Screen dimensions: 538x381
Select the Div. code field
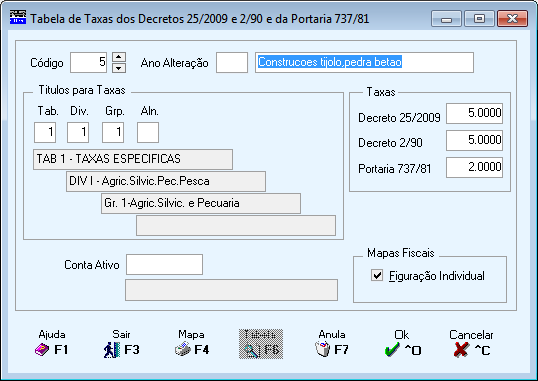point(78,132)
